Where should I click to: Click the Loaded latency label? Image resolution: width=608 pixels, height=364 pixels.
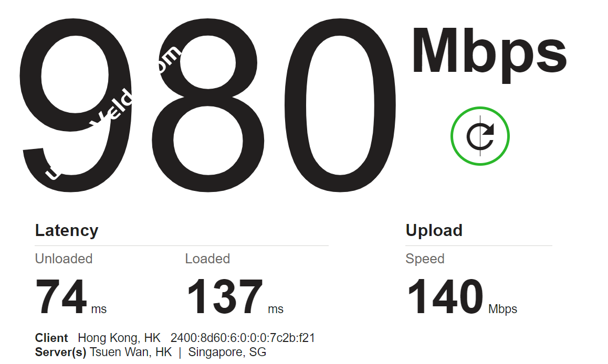pos(207,258)
